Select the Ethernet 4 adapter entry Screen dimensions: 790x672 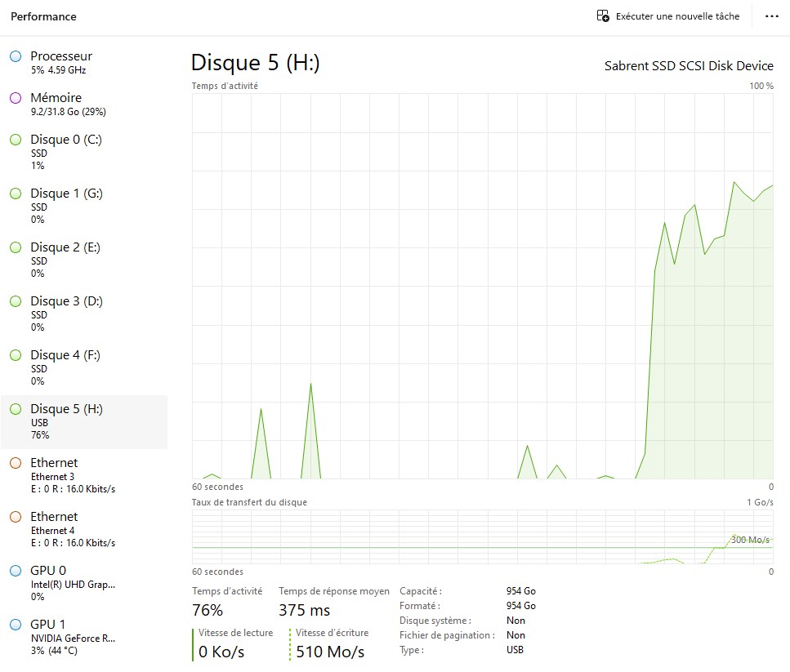[66, 528]
